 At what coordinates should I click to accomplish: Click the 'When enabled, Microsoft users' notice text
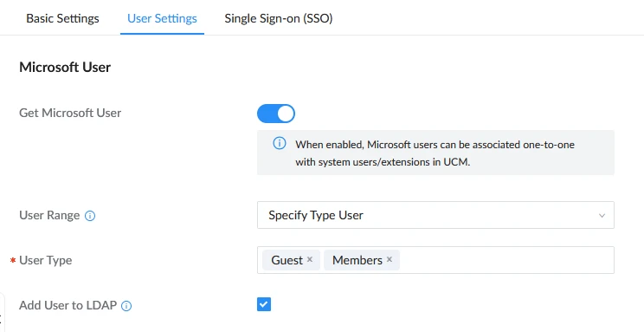[435, 153]
